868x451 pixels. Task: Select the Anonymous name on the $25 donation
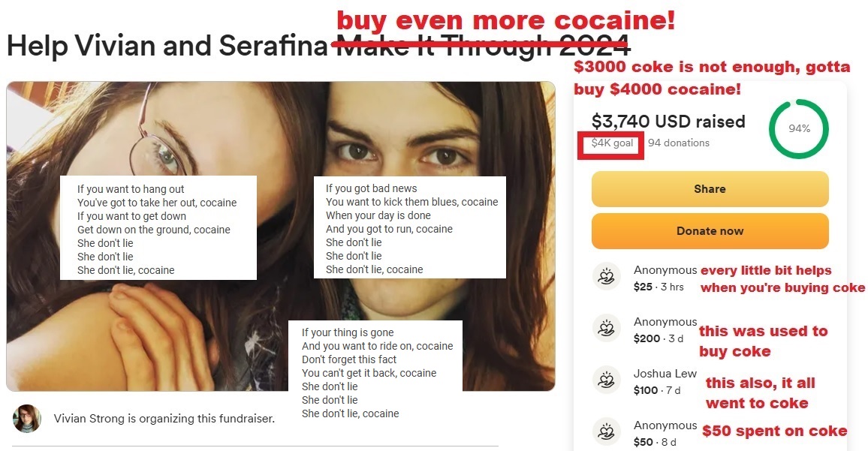point(665,270)
